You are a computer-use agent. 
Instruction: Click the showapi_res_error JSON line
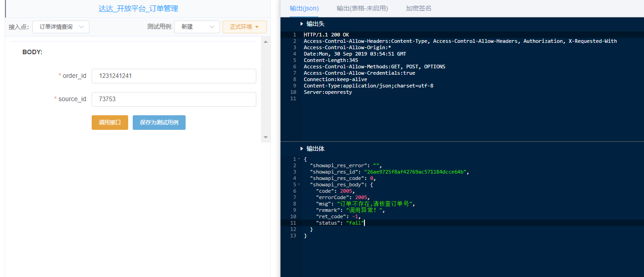click(x=345, y=165)
